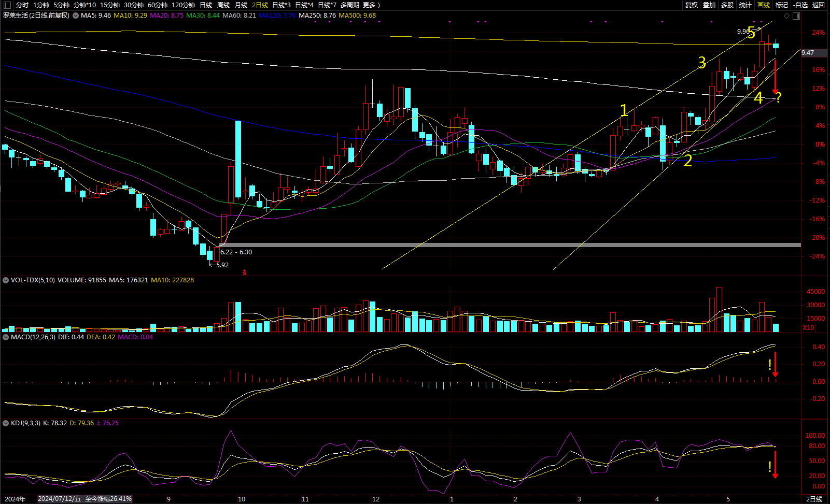830x504 pixels.
Task: Click the 叠加 overlay button
Action: pyautogui.click(x=709, y=5)
